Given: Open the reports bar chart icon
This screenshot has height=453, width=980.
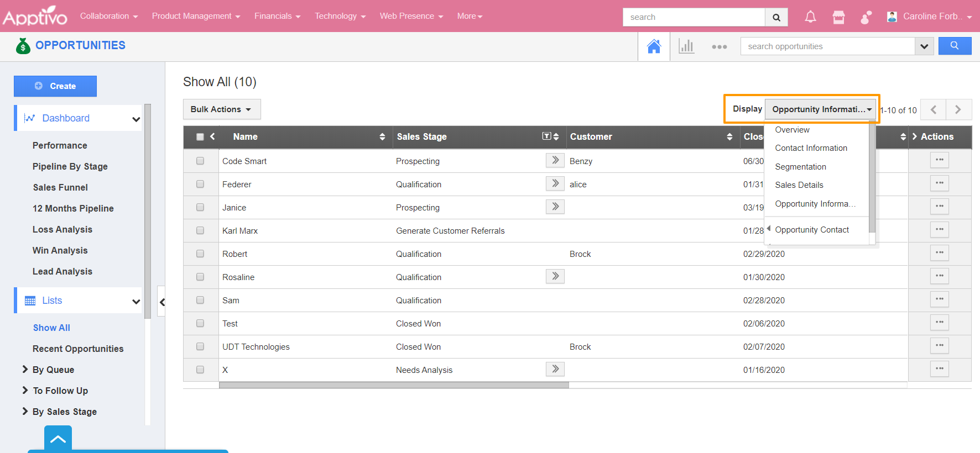Looking at the screenshot, I should (x=686, y=46).
